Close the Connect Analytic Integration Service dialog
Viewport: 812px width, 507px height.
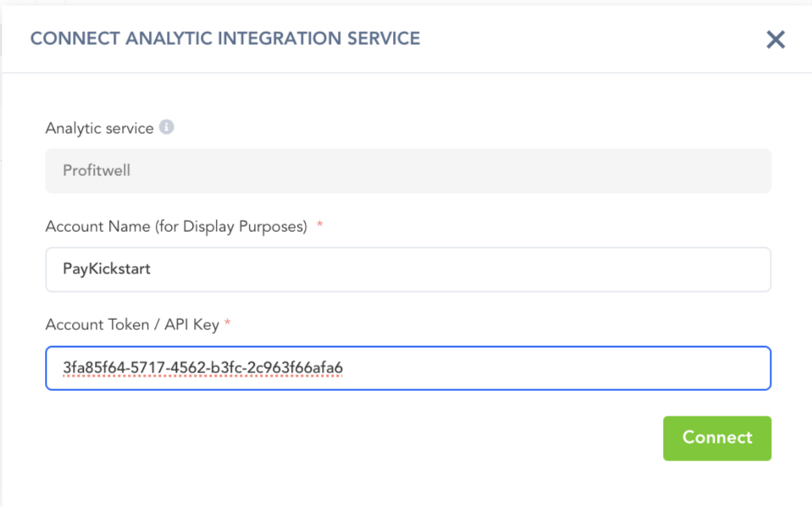click(775, 40)
